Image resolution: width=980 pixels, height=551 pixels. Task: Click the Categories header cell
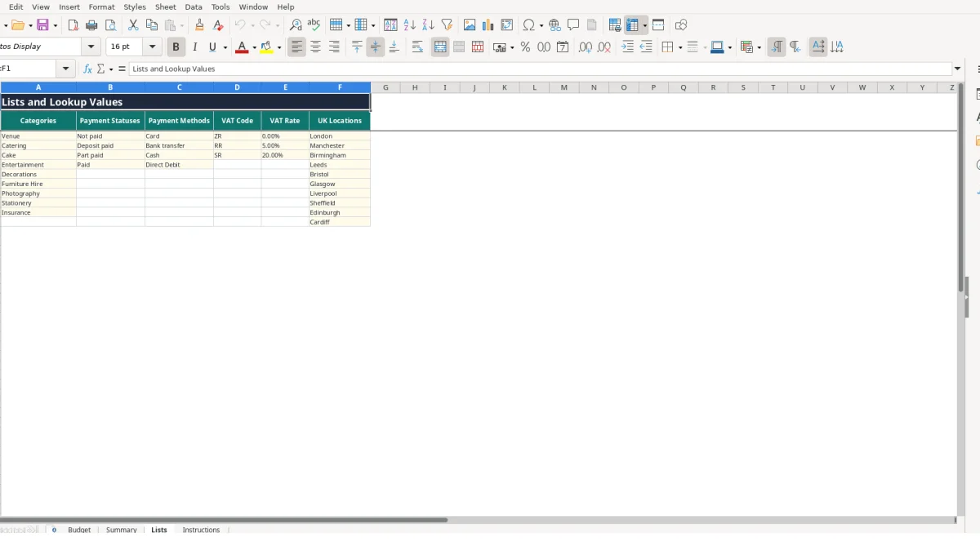point(38,121)
